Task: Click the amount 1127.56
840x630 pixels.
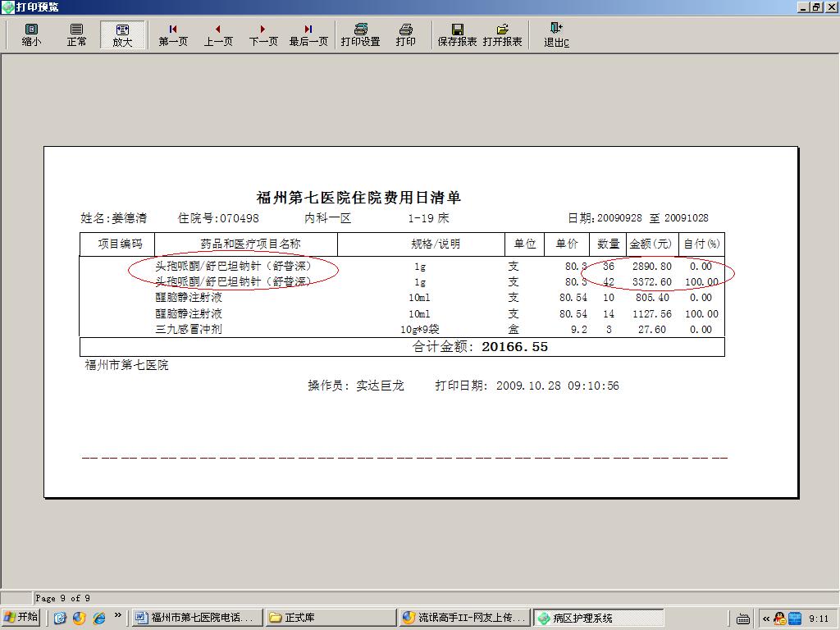Action: click(x=652, y=314)
